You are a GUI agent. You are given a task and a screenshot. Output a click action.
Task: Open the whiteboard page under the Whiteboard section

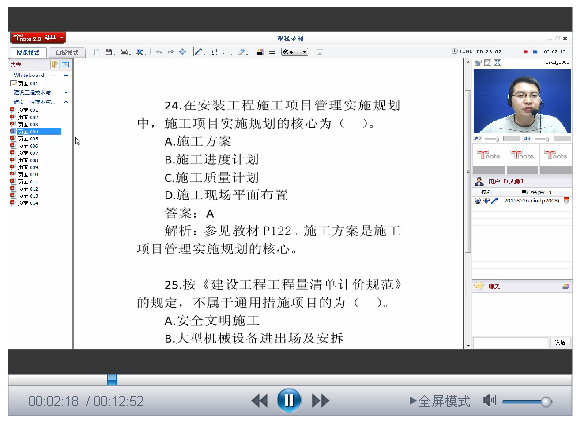(x=24, y=83)
